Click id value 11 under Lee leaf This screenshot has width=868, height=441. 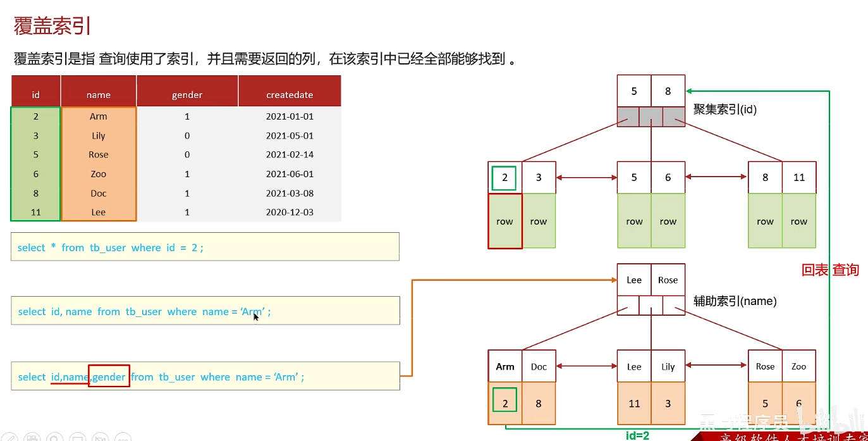click(x=634, y=403)
